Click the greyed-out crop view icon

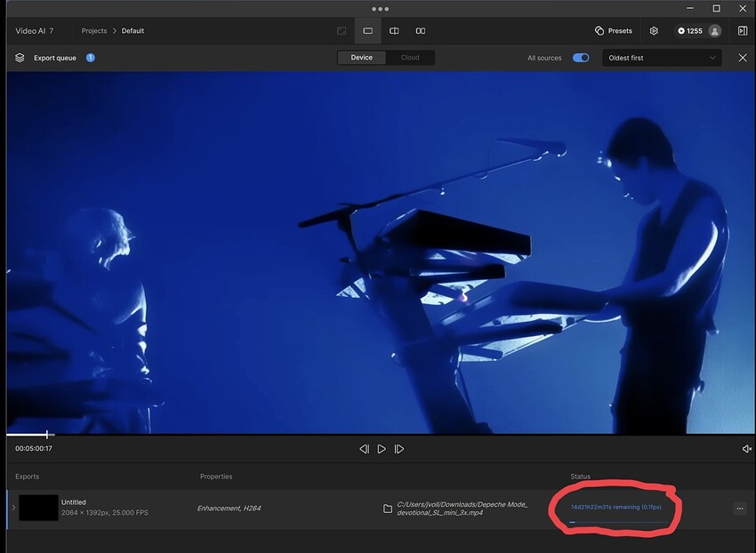342,31
